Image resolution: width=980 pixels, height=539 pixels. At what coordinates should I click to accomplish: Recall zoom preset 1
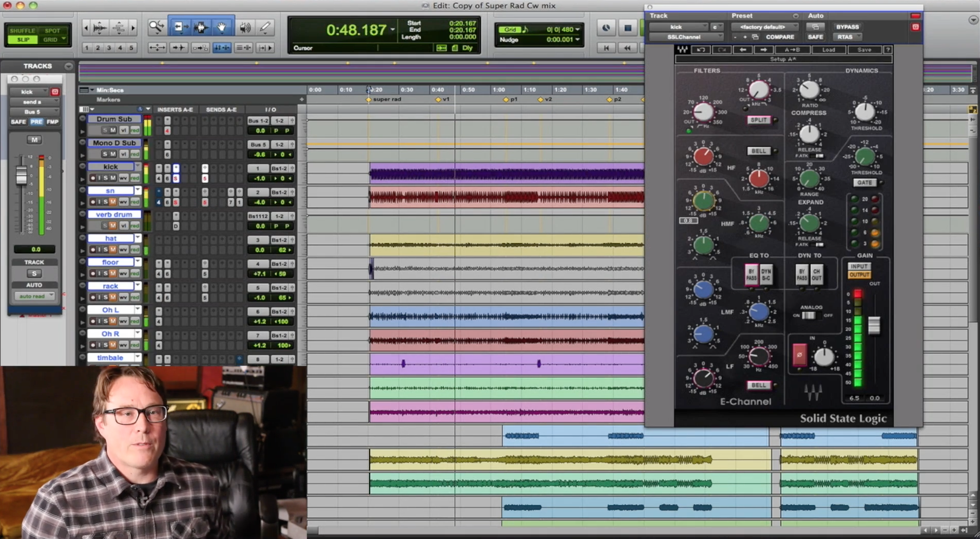87,48
